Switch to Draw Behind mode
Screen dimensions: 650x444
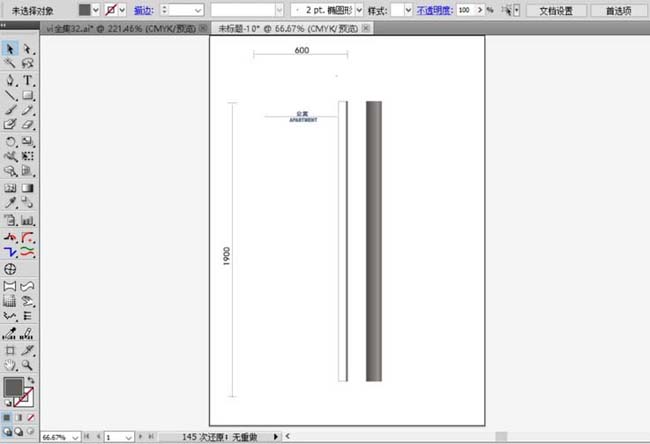tap(19, 432)
